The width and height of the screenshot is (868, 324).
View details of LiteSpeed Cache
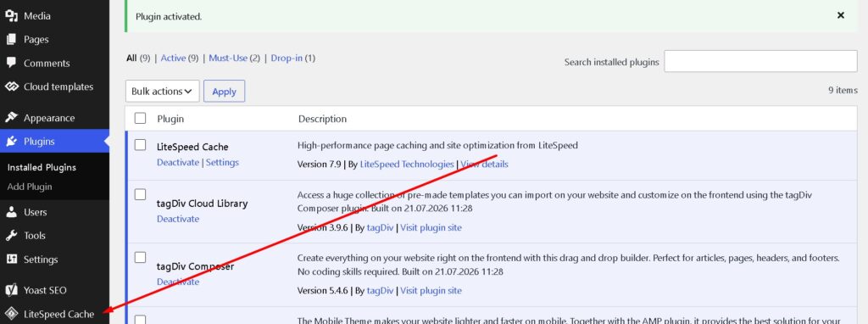coord(484,164)
